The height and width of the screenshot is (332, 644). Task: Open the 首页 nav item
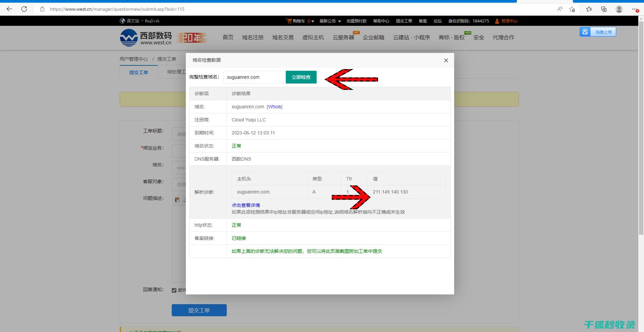228,37
